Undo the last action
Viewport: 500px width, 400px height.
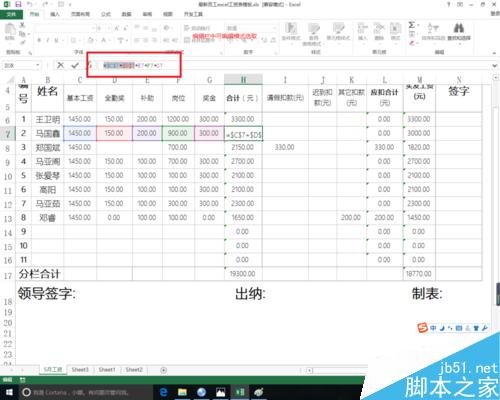[x=30, y=4]
